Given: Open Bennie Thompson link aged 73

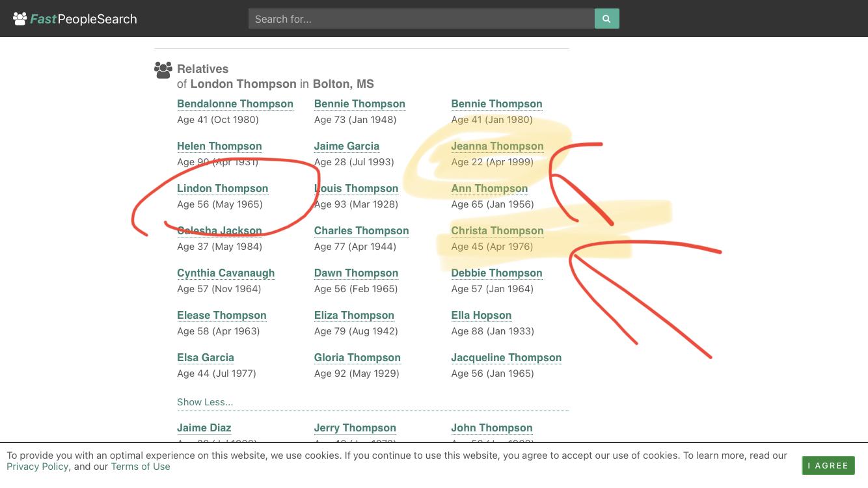Looking at the screenshot, I should pyautogui.click(x=359, y=104).
